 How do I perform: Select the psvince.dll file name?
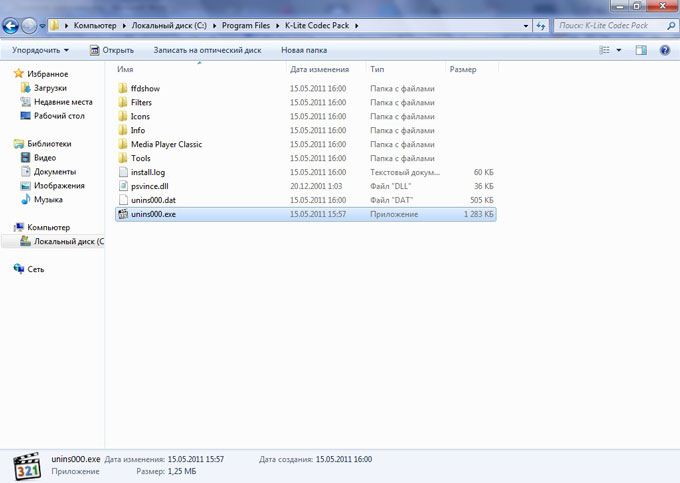(150, 186)
